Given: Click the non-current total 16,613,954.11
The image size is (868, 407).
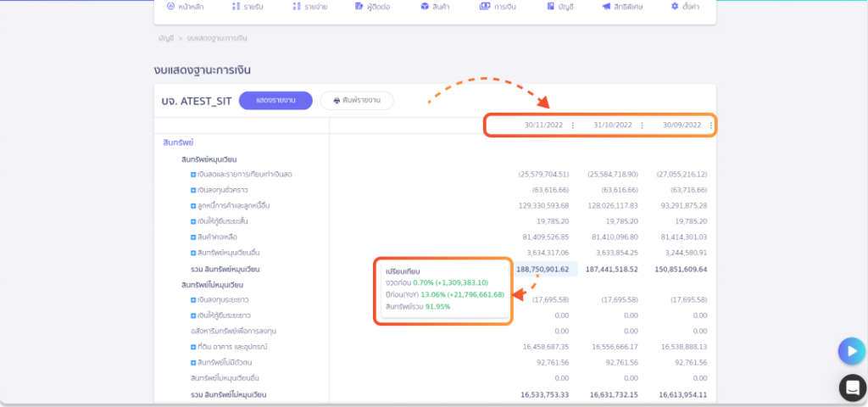Looking at the screenshot, I should [x=683, y=395].
